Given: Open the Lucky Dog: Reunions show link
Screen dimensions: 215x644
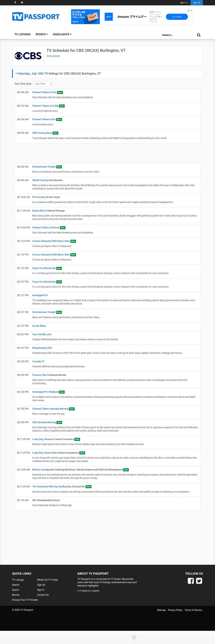Looking at the screenshot, I should 43,439.
